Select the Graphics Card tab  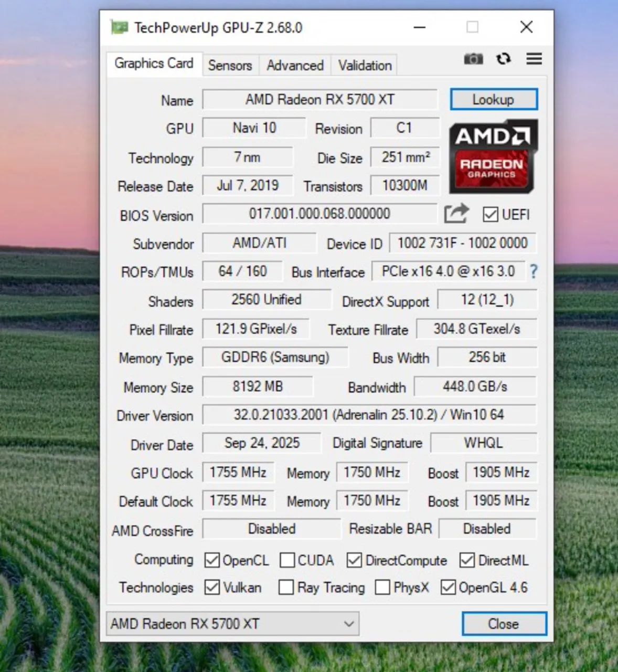(x=154, y=64)
